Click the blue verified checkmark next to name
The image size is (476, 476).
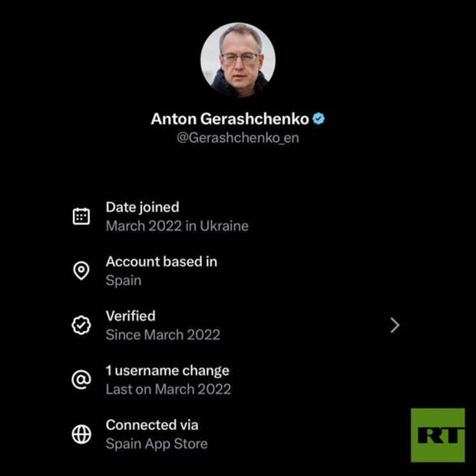tap(319, 118)
